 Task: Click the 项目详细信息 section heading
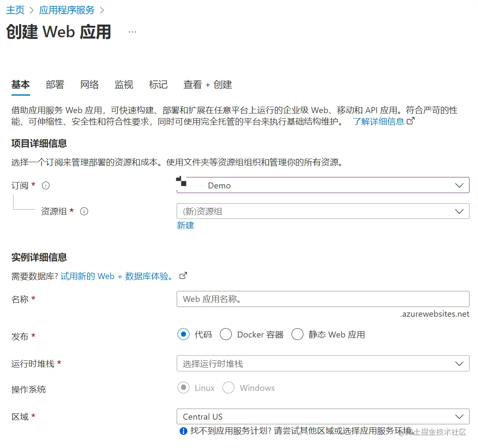[x=39, y=143]
